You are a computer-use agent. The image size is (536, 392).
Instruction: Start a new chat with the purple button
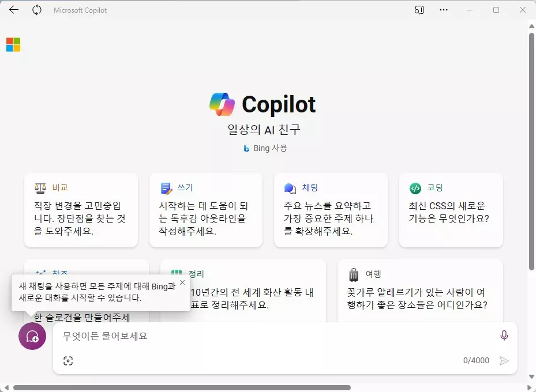pos(32,336)
